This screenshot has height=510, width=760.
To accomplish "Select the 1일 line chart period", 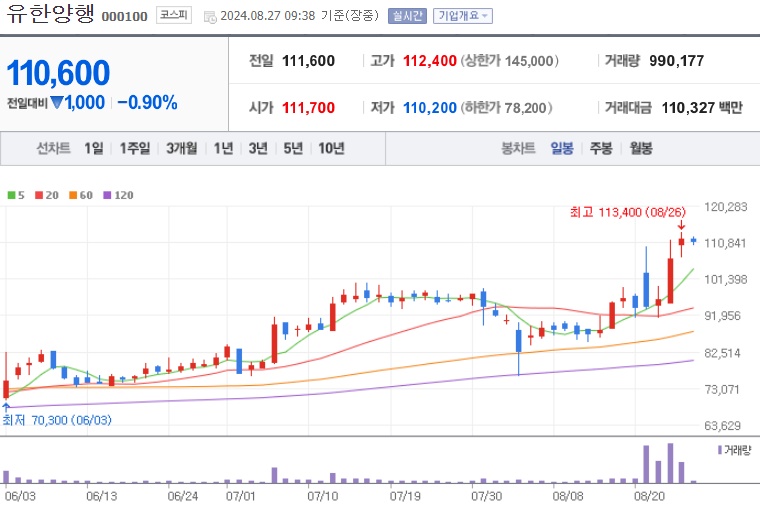I will 94,148.
